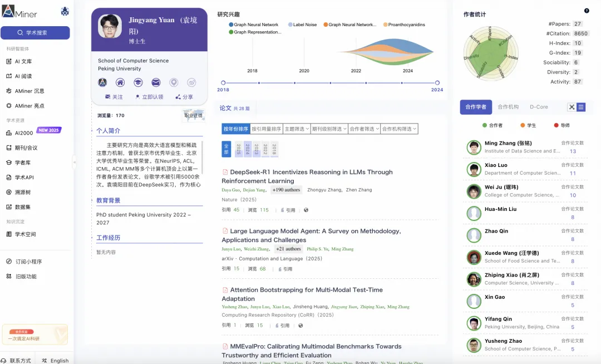Click the 关注 follow button

(114, 96)
